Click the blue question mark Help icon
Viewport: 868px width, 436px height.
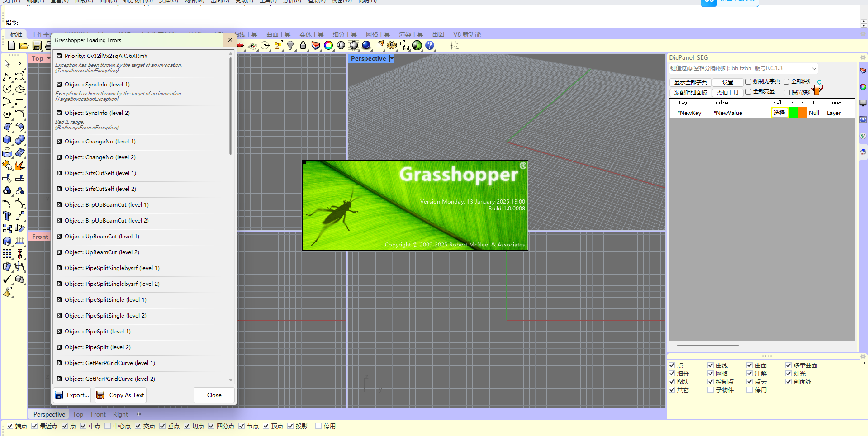pyautogui.click(x=430, y=45)
